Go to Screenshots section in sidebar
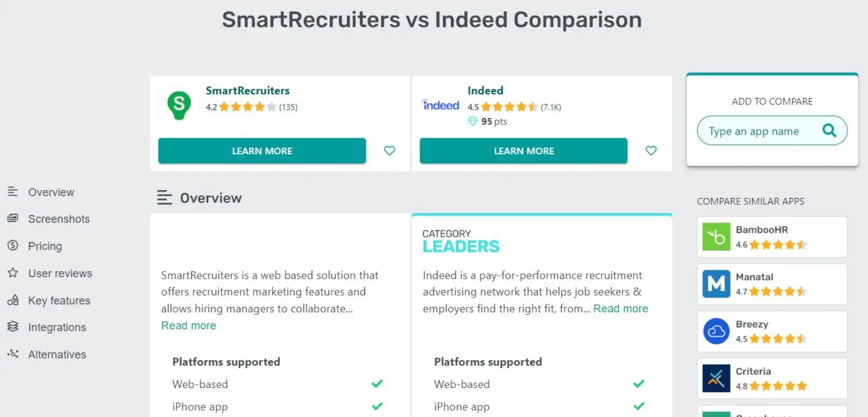Viewport: 868px width, 417px height. [x=58, y=219]
